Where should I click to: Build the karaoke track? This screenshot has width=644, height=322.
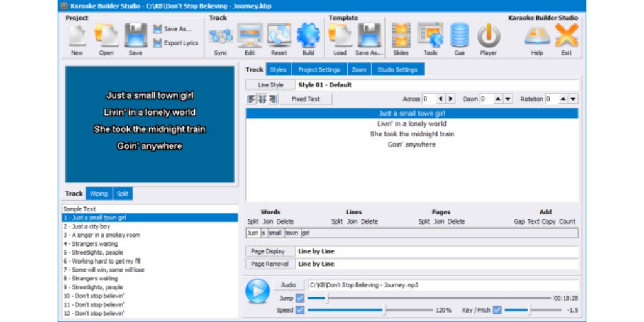[x=308, y=40]
